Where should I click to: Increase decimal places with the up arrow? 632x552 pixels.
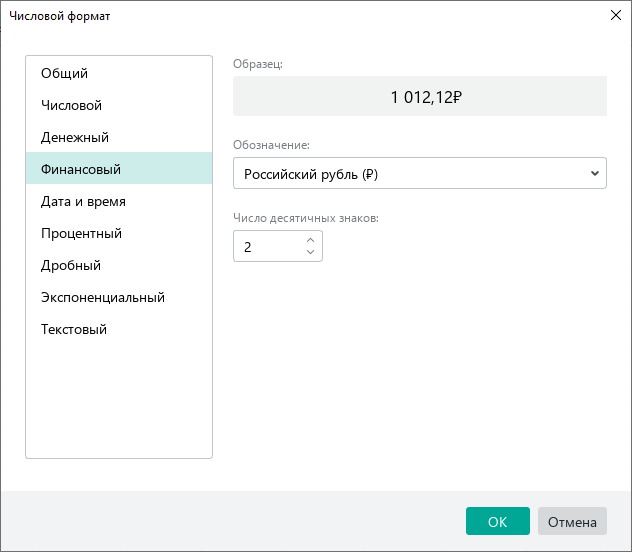(x=310, y=240)
